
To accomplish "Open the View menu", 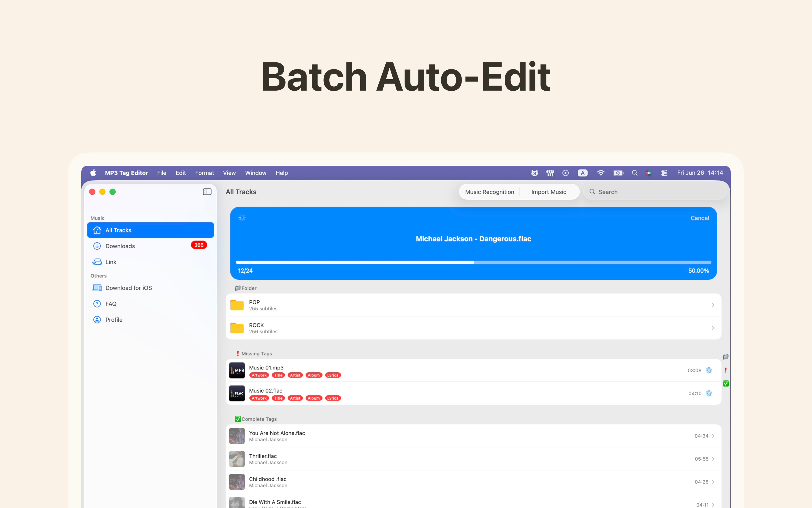I will 229,173.
